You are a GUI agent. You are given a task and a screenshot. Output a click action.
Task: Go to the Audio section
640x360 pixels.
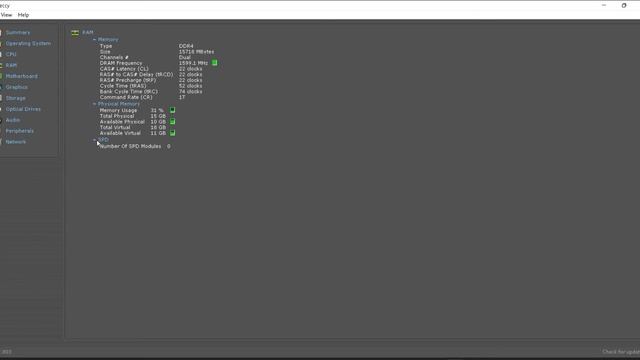[13, 120]
